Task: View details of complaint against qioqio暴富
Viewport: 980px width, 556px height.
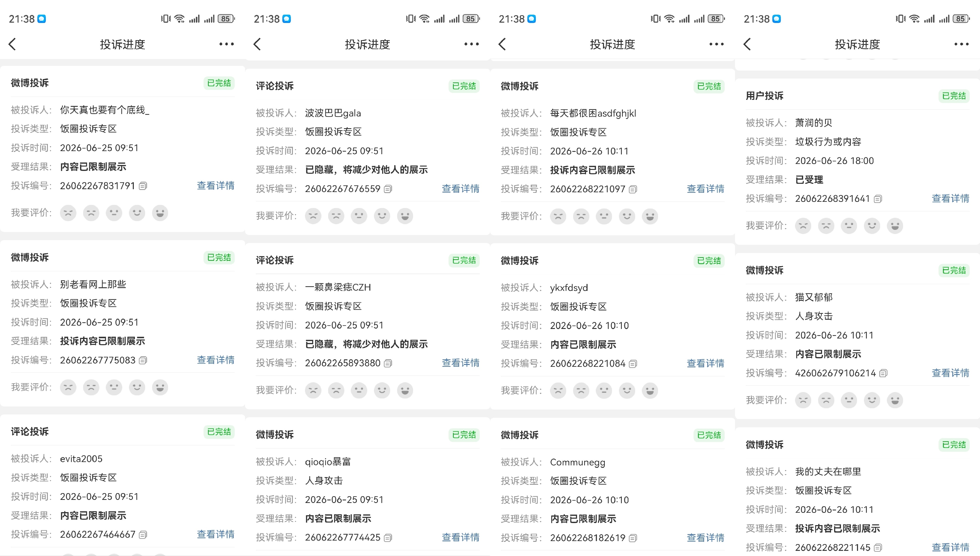Action: [461, 538]
